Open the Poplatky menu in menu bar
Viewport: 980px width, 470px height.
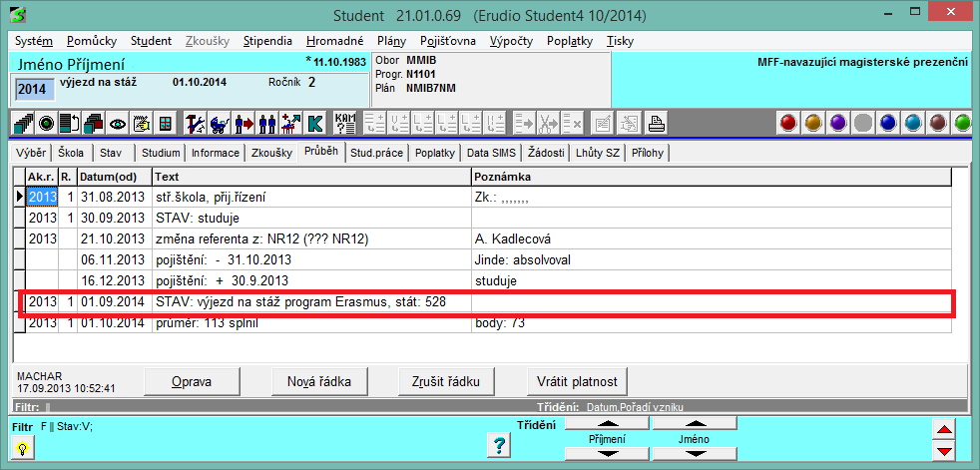pos(572,41)
